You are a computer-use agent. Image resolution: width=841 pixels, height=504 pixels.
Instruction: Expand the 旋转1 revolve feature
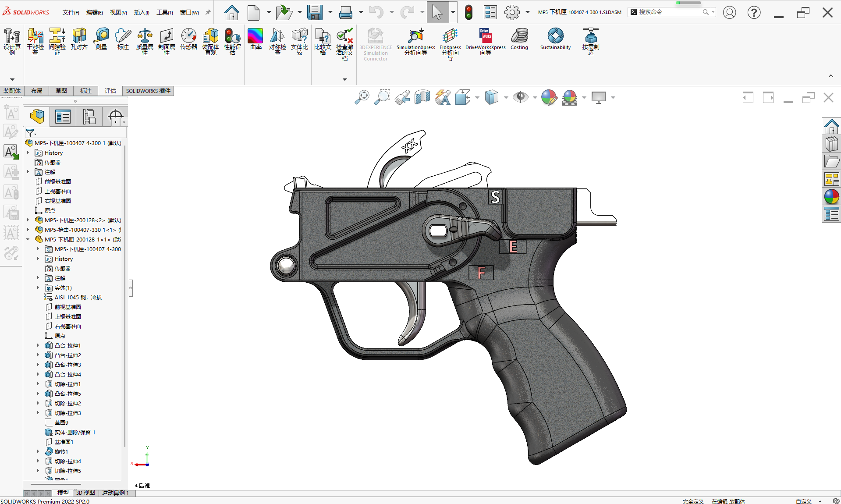click(x=38, y=451)
